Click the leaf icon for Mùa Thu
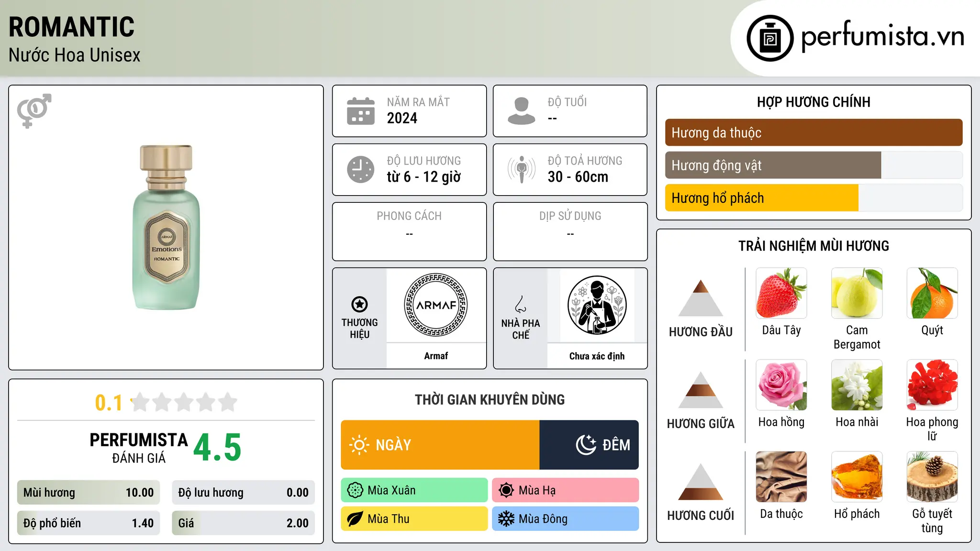The image size is (980, 551). (x=355, y=519)
